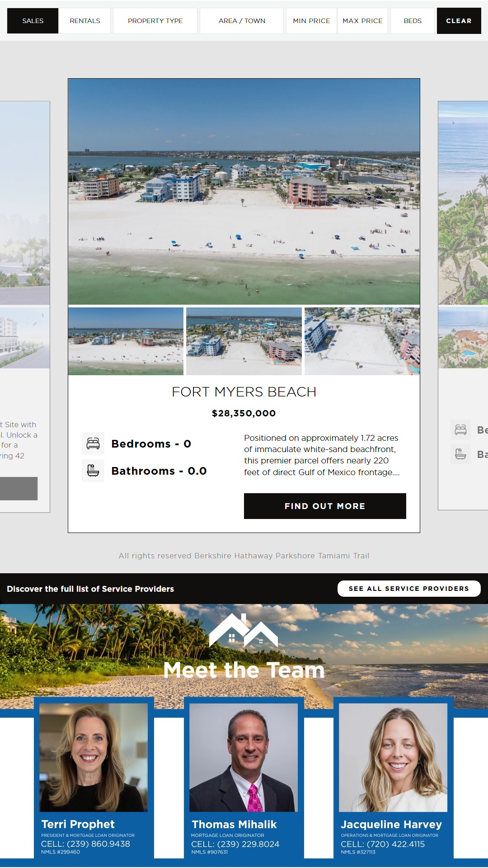Click the bed icon beside Bedrooms

pyautogui.click(x=93, y=443)
